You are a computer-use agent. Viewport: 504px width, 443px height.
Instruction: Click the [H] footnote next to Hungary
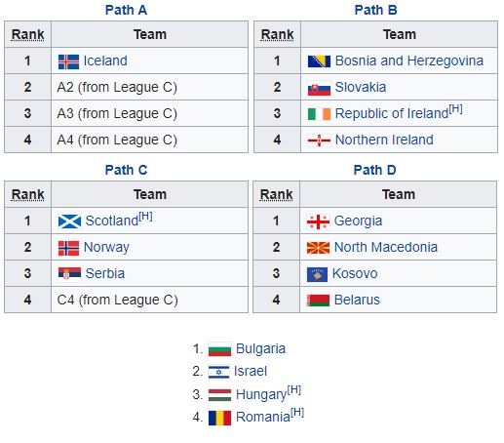(294, 389)
